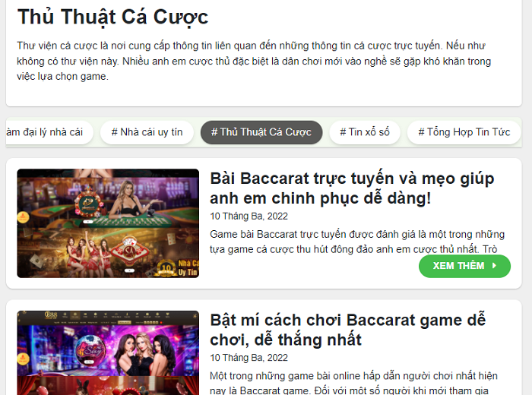This screenshot has width=532, height=395.
Task: Click the Nhà Cái Uy Tín 10 badge in thumbnail
Action: pyautogui.click(x=177, y=268)
